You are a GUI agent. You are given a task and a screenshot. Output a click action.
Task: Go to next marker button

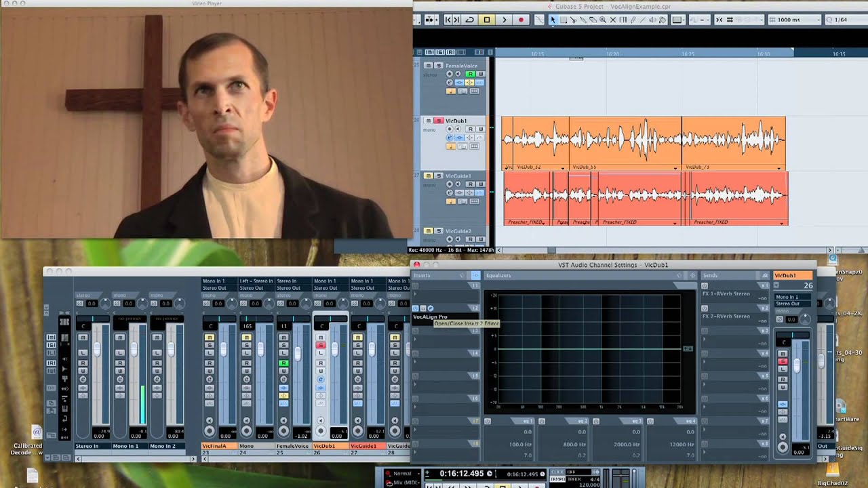(x=456, y=20)
